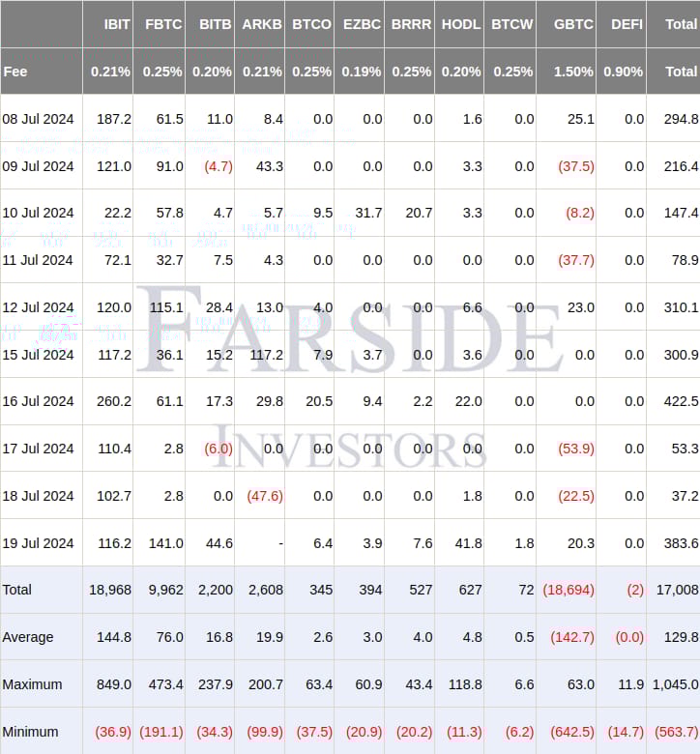Click the Minimum row label
Viewport: 700px width, 754px height.
tap(30, 732)
